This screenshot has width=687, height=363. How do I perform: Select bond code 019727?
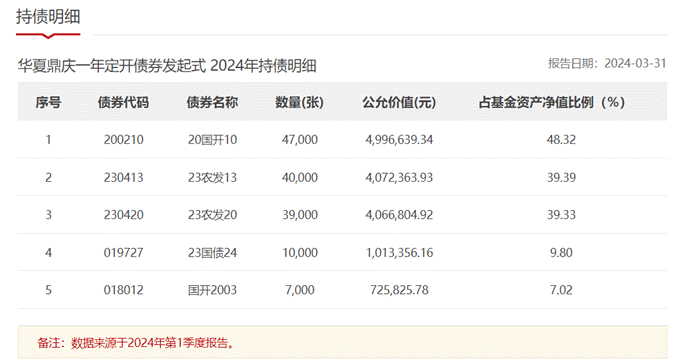(124, 253)
